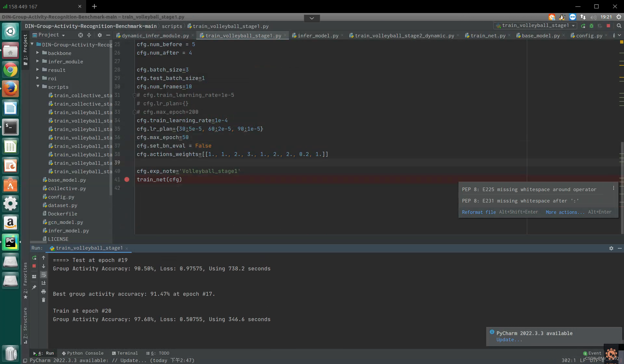This screenshot has width=624, height=364.
Task: Open Run panel settings gear
Action: coord(611,248)
